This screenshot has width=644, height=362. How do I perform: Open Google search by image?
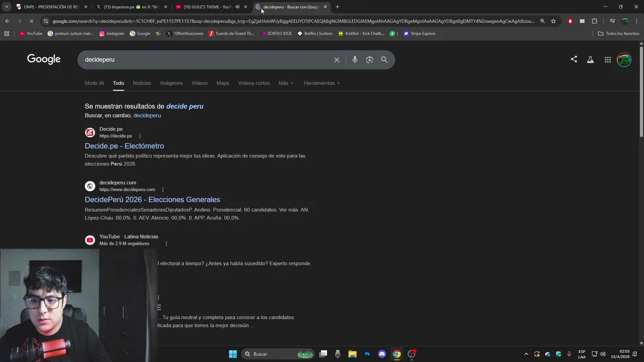coord(369,60)
